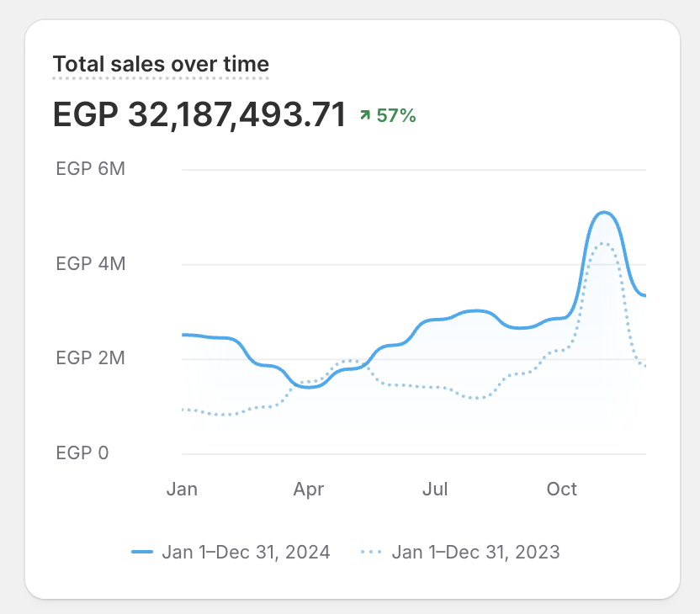700x614 pixels.
Task: Toggle the Jan 1–Dec 31, 2024 legend label
Action: [246, 553]
